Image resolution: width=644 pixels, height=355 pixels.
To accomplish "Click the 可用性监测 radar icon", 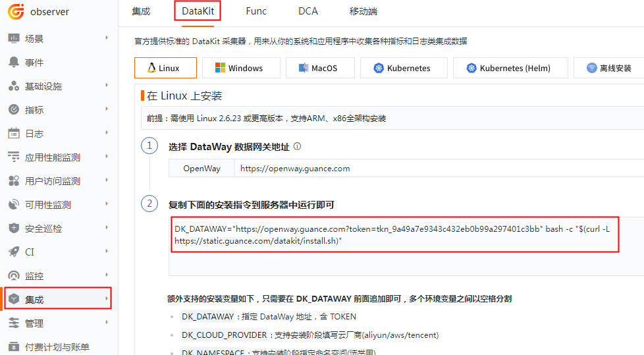I will pyautogui.click(x=14, y=205).
